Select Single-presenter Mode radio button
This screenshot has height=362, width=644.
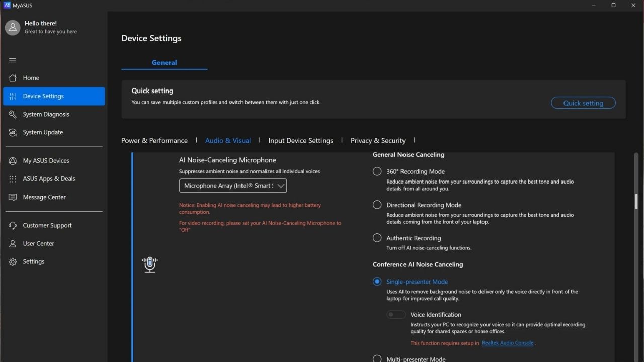click(377, 282)
